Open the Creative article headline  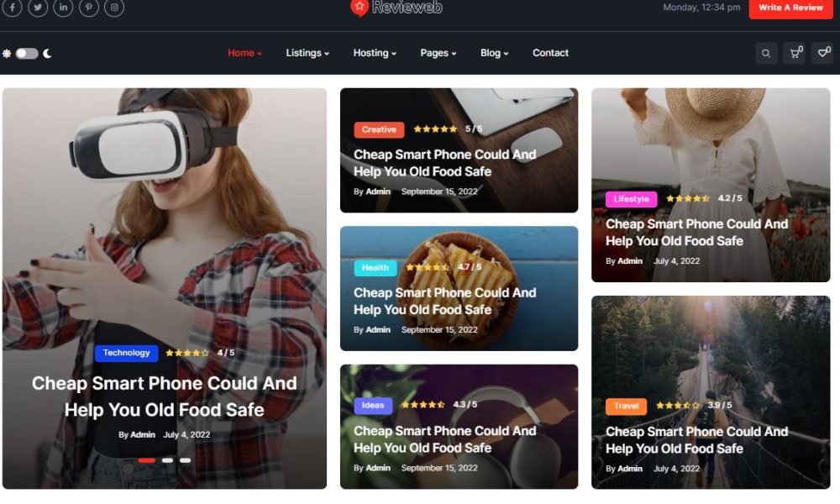tap(444, 163)
